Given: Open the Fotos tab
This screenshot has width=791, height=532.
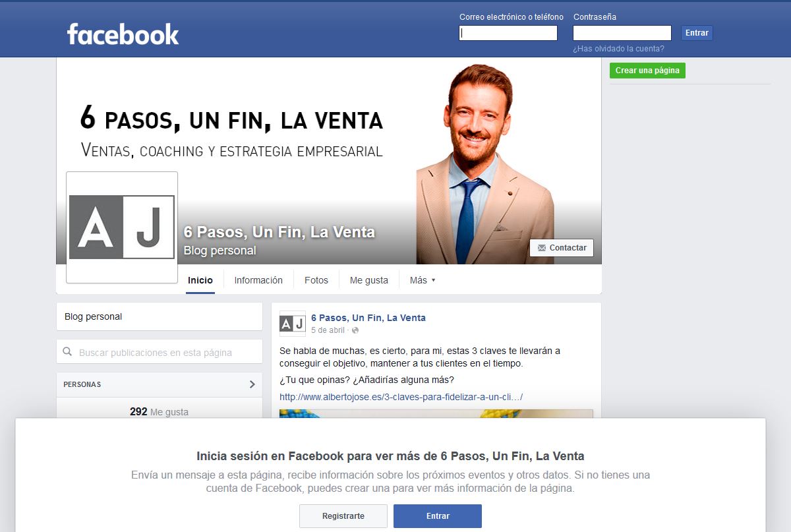Looking at the screenshot, I should tap(316, 280).
